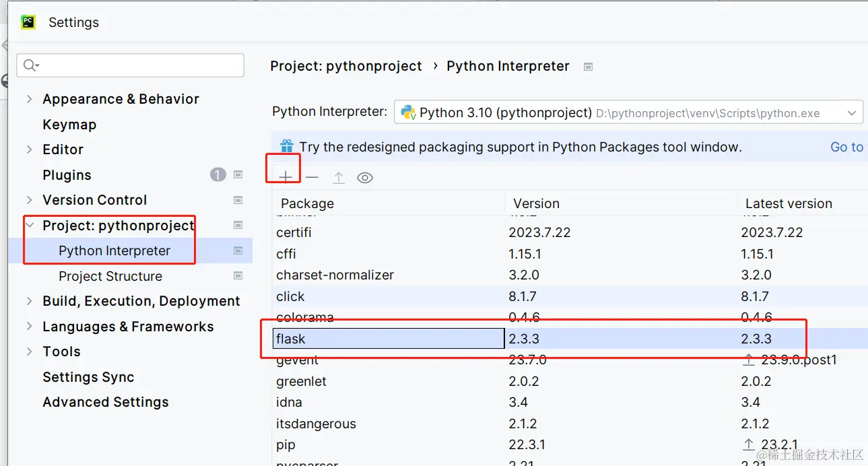Open the Plugins settings page

[x=67, y=175]
